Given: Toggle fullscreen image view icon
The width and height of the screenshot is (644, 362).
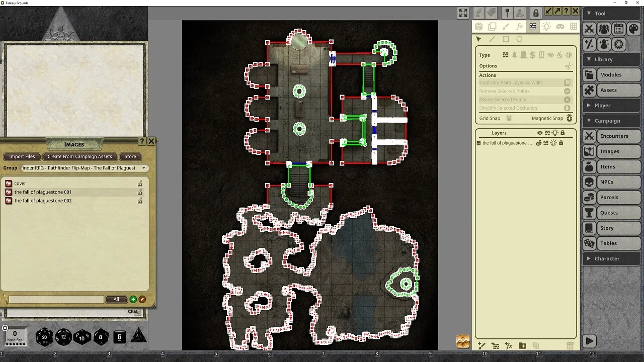Looking at the screenshot, I should pyautogui.click(x=463, y=13).
